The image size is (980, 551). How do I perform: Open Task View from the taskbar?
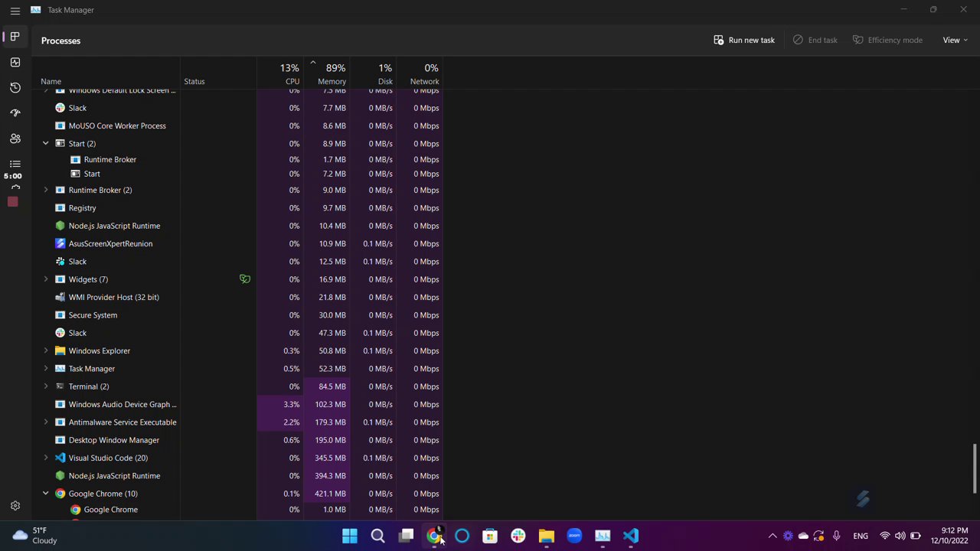[x=406, y=536]
